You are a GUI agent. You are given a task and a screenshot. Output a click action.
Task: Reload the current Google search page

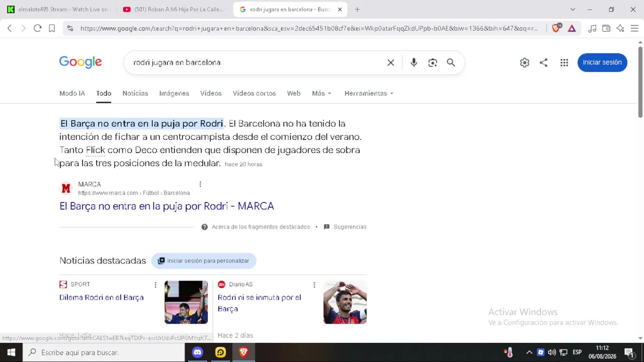37,29
